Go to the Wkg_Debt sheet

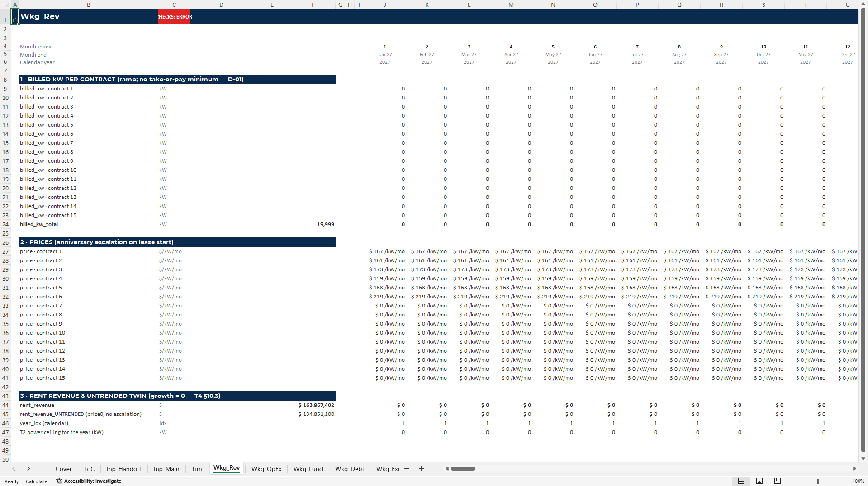[350, 469]
